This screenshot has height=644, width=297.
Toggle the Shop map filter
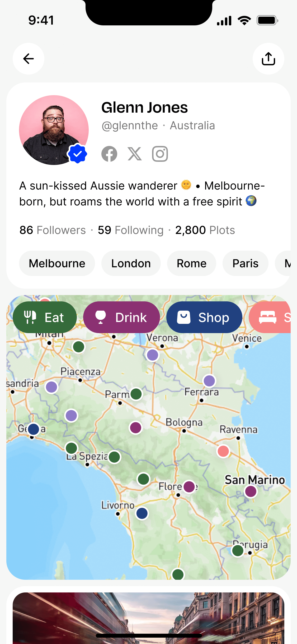coord(204,317)
